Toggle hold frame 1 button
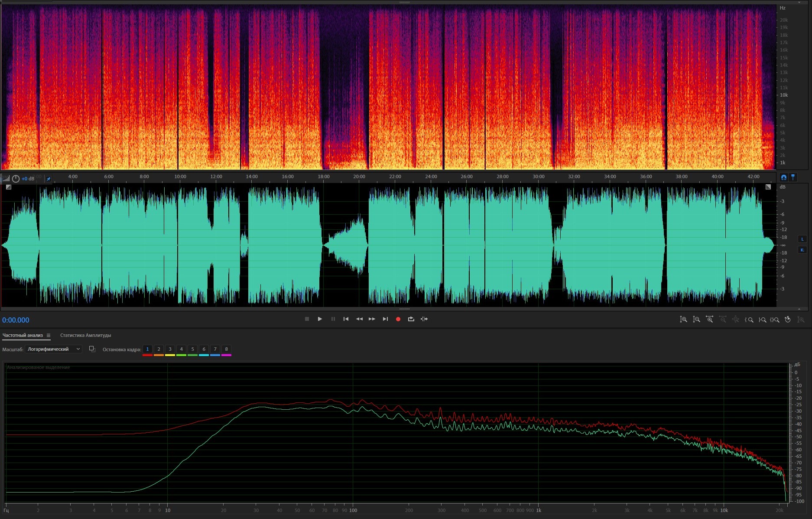Image resolution: width=812 pixels, height=519 pixels. pyautogui.click(x=147, y=349)
